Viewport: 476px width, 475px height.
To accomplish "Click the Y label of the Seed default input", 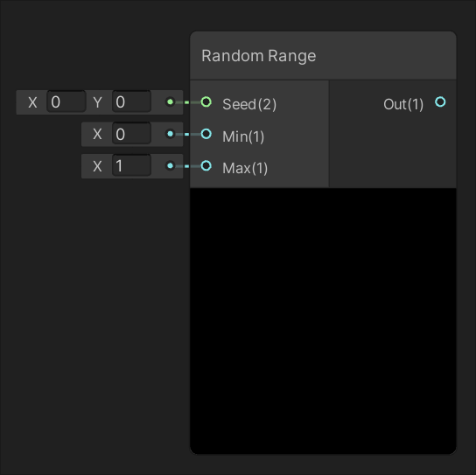I will coord(97,102).
